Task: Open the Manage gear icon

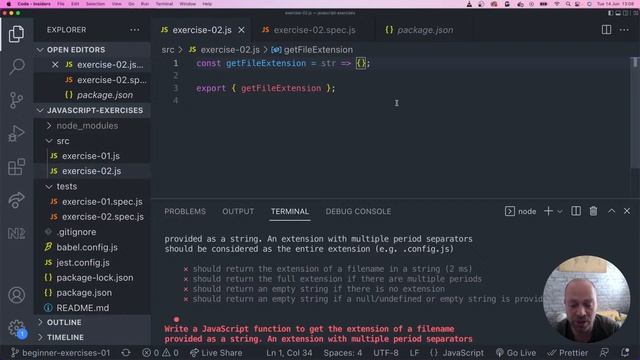Action: click(x=16, y=328)
